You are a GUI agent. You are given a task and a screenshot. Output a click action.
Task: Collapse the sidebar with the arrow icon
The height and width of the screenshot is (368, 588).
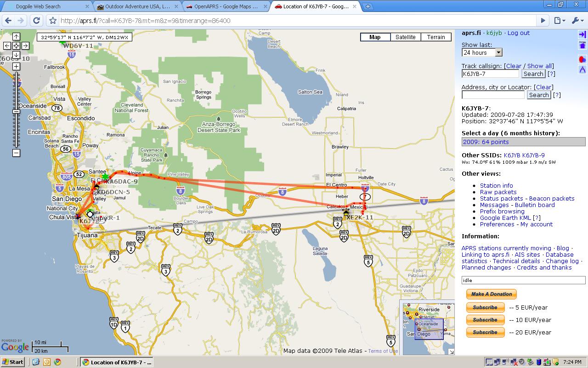click(582, 34)
